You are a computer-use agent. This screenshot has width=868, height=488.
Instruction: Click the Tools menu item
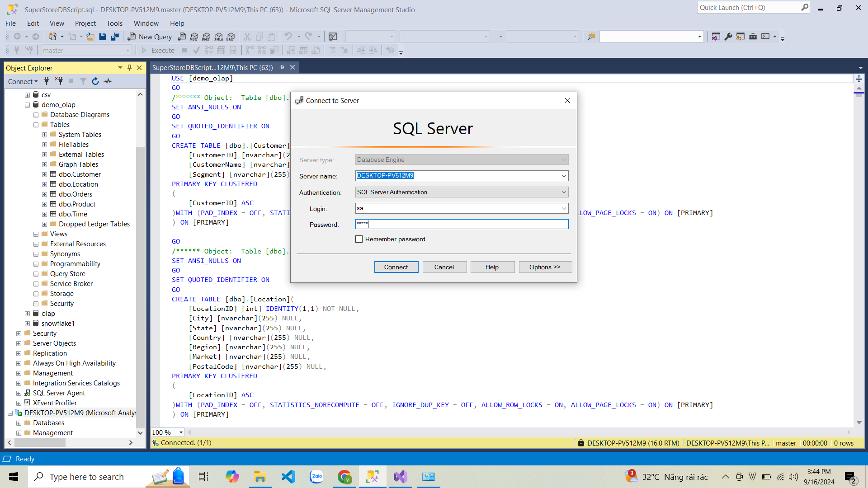pyautogui.click(x=114, y=23)
